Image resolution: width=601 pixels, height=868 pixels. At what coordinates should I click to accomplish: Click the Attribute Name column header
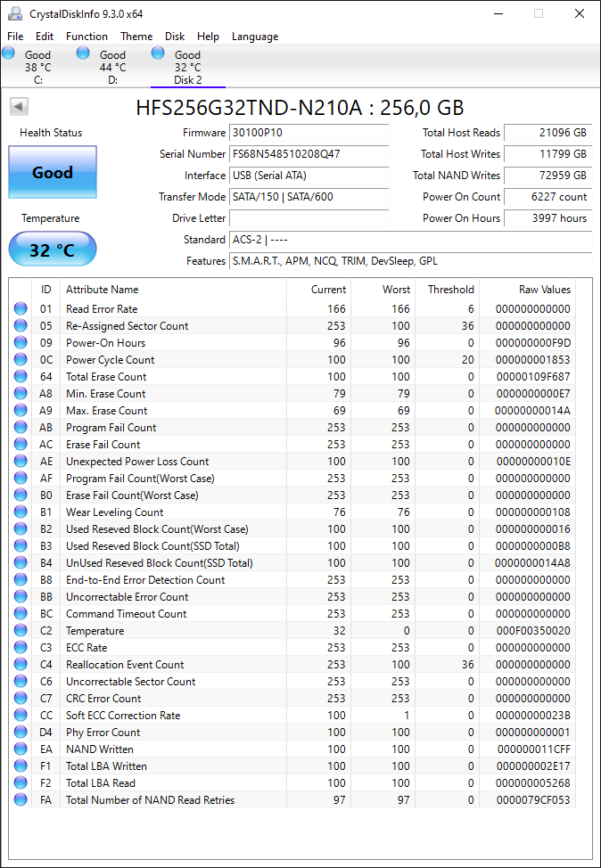pyautogui.click(x=173, y=290)
